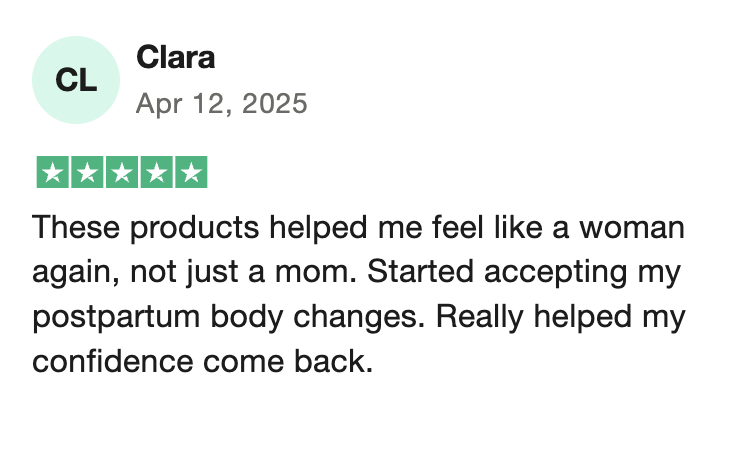
Task: Select the third rating star
Action: [x=122, y=172]
